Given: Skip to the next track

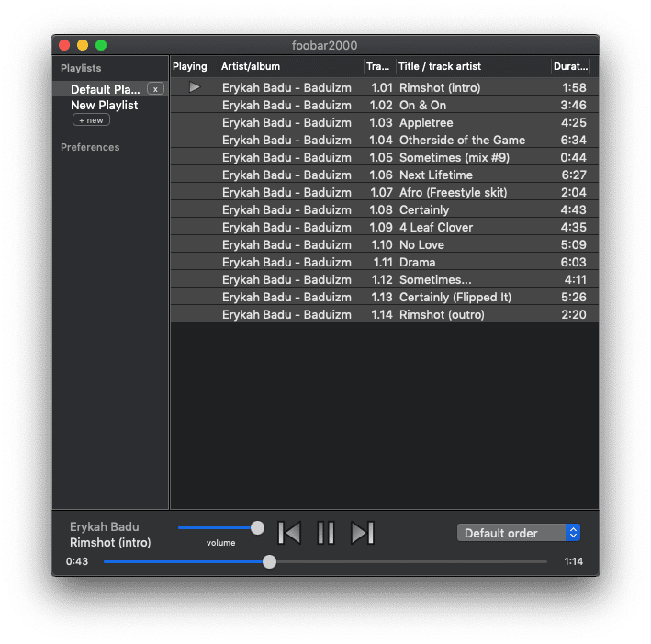Looking at the screenshot, I should click(363, 533).
